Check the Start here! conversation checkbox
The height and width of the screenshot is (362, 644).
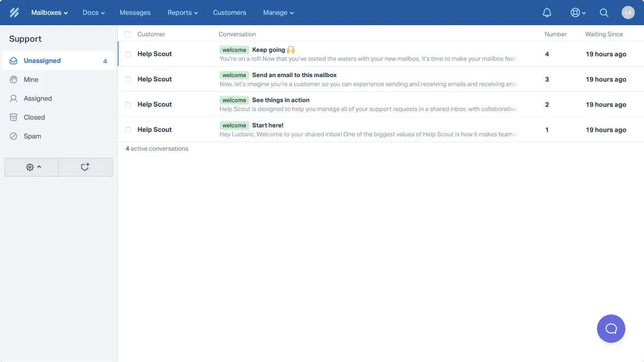pyautogui.click(x=128, y=130)
